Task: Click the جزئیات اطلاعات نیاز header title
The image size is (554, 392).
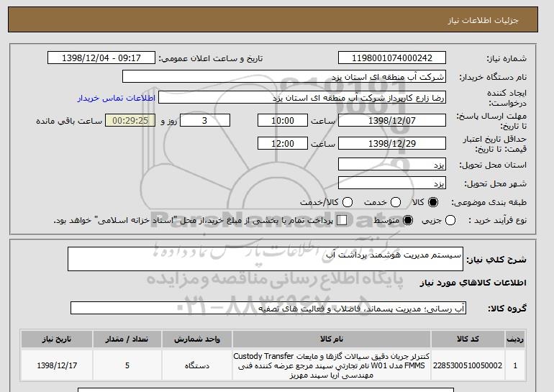Action: (483, 20)
